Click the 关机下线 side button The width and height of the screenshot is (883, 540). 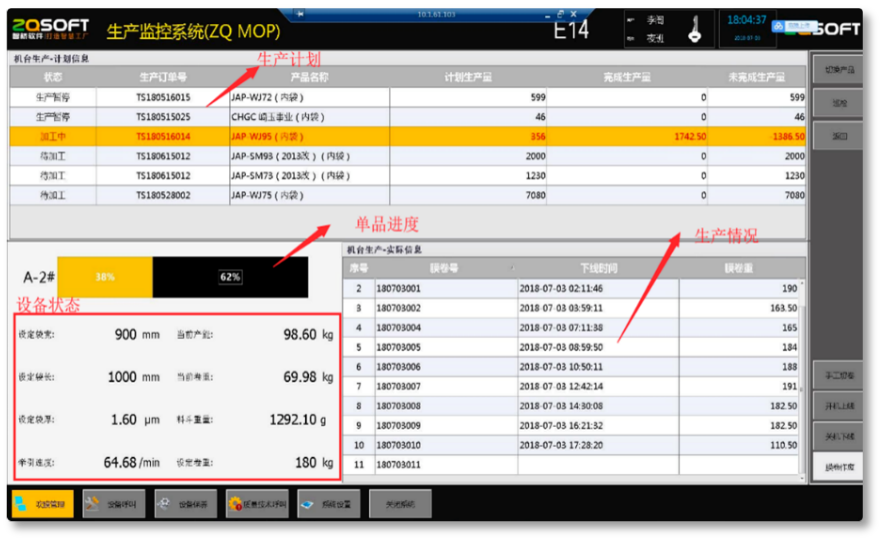click(836, 436)
